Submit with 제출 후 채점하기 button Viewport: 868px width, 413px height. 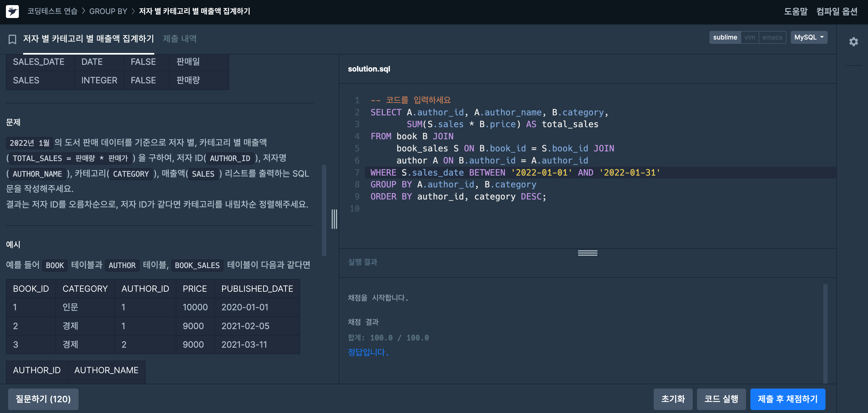[x=787, y=399]
